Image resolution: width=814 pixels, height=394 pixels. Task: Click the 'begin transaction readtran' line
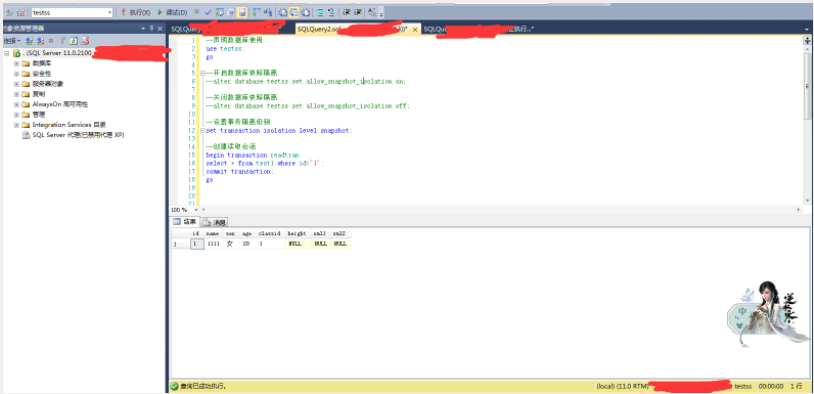[252, 155]
